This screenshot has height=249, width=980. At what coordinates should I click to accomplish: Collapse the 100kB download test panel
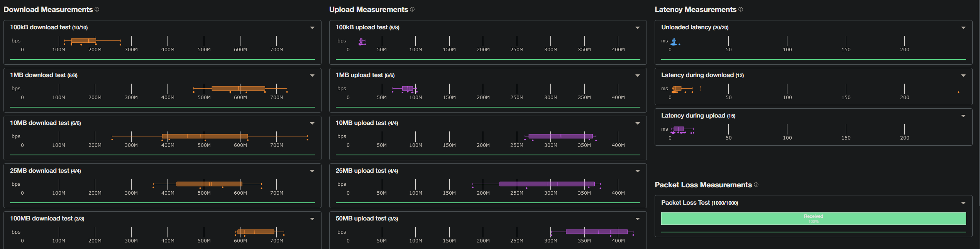coord(312,27)
